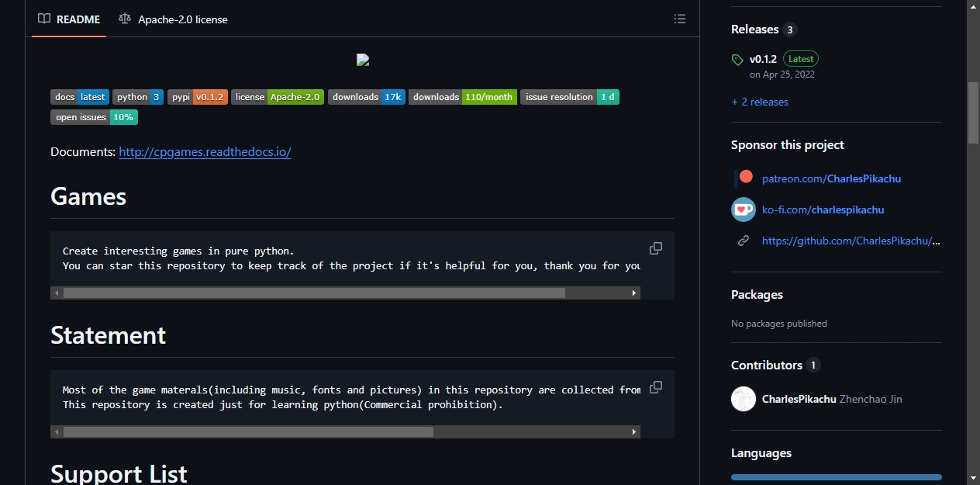Open the README tab
The width and height of the screenshot is (980, 485).
point(69,19)
